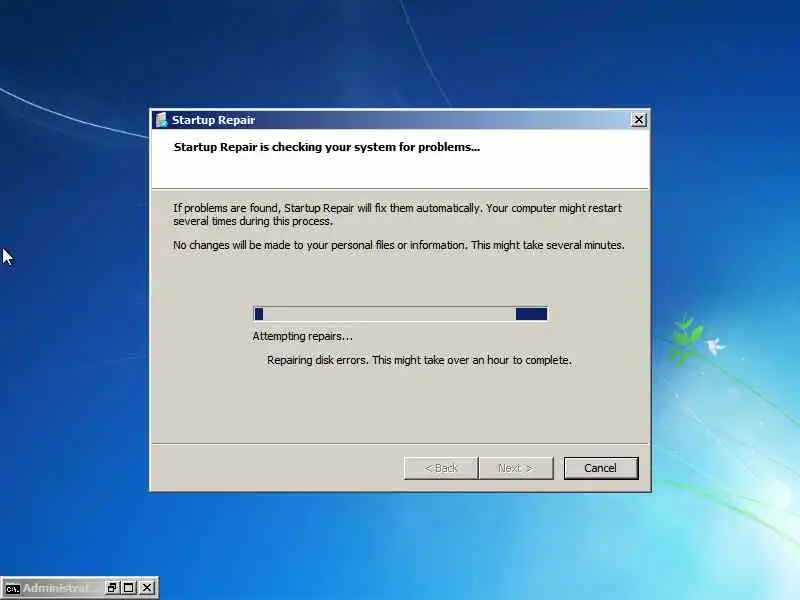Click the repair progress bar
Screen dimensions: 800x600
pyautogui.click(x=401, y=314)
